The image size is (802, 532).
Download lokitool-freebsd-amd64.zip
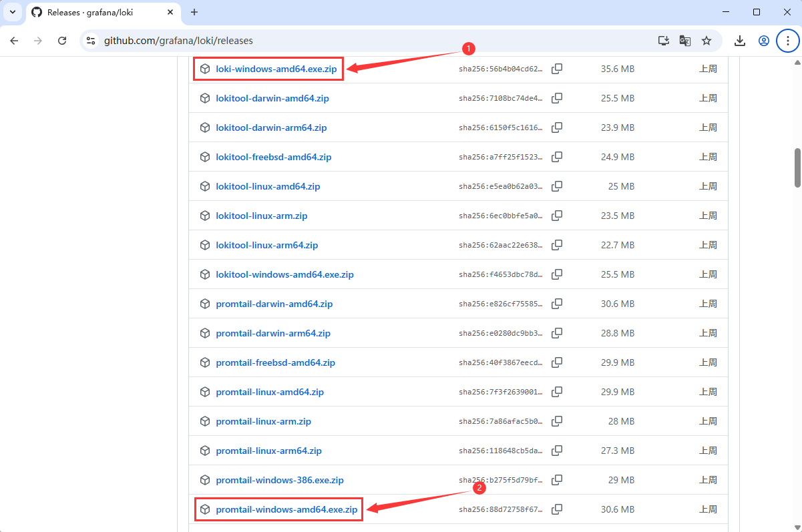point(274,157)
